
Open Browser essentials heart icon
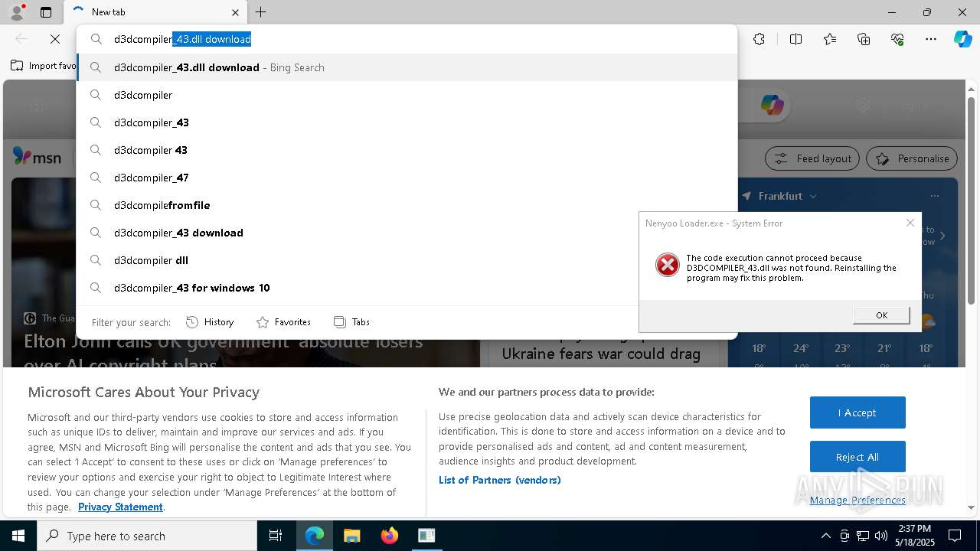coord(897,39)
